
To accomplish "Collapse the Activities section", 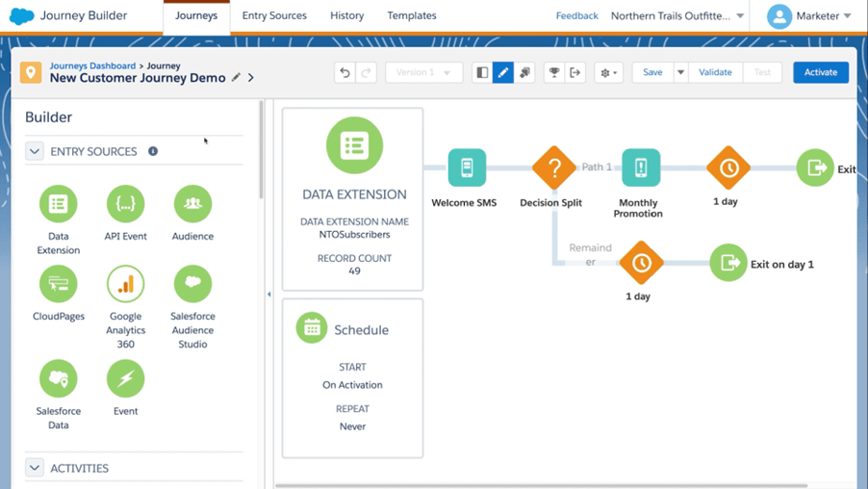I will coord(35,468).
